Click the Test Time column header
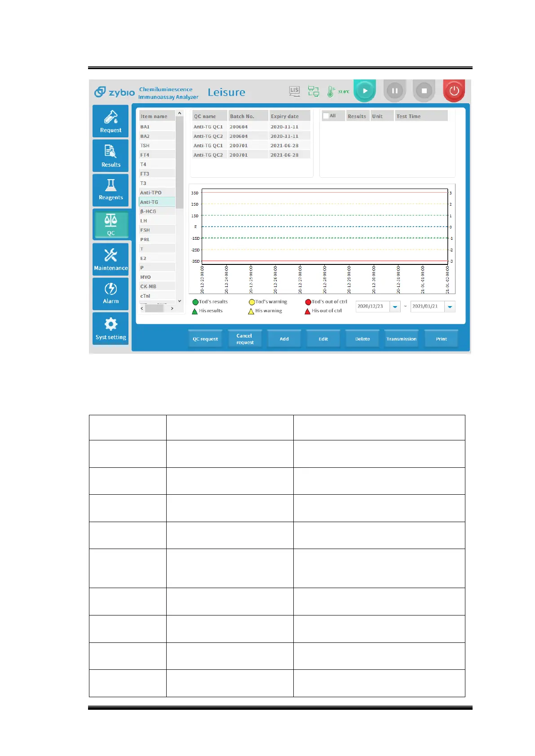This screenshot has width=535, height=756. tap(421, 116)
